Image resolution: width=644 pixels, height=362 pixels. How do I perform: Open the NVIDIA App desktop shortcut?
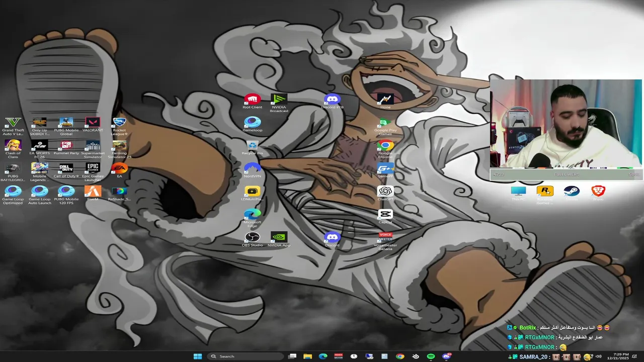[x=279, y=239]
